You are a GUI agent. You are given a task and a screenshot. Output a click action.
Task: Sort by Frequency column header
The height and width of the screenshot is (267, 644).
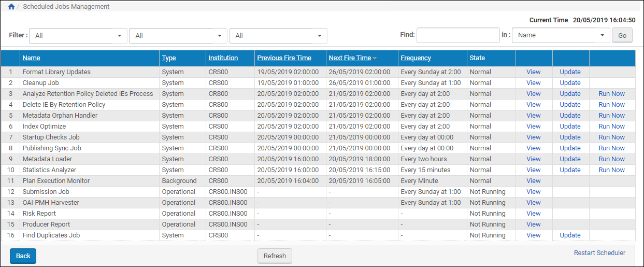click(x=416, y=58)
